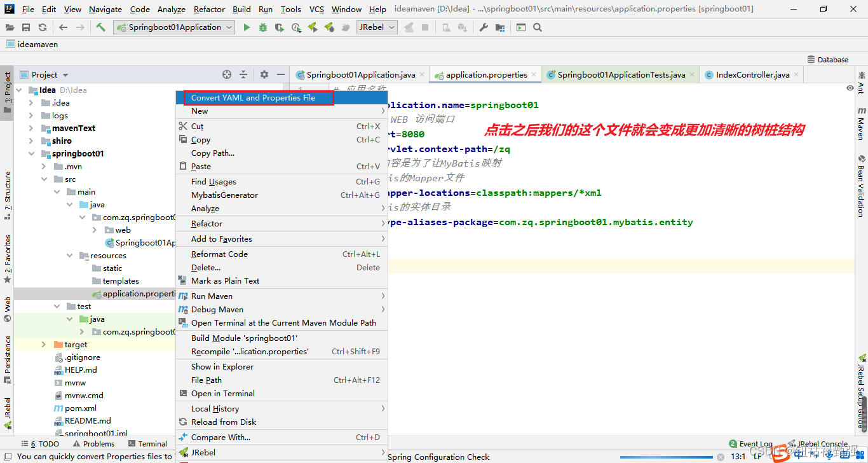Collapse the springboot01 module node
This screenshot has width=868, height=463.
[31, 154]
